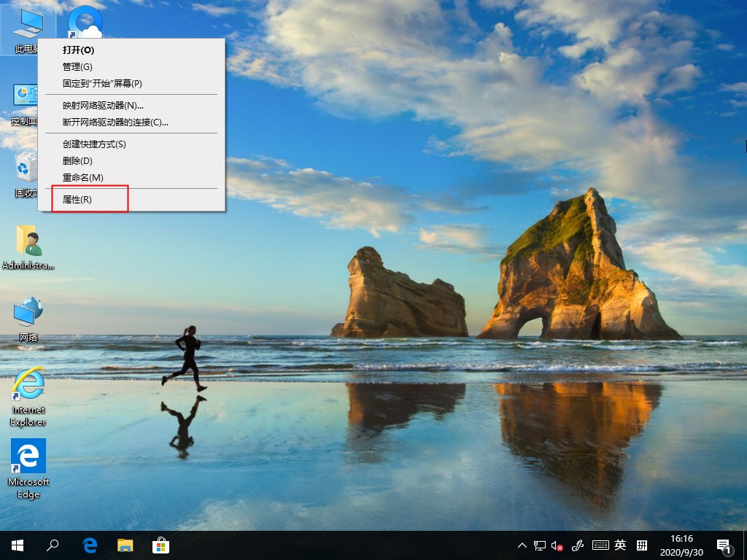Image resolution: width=747 pixels, height=560 pixels.
Task: Expand hidden system tray icons
Action: pyautogui.click(x=522, y=545)
